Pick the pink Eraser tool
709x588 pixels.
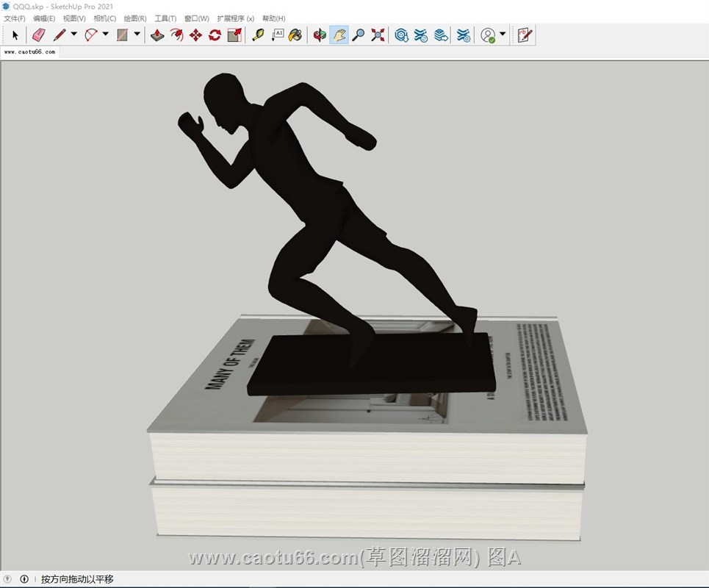point(39,35)
